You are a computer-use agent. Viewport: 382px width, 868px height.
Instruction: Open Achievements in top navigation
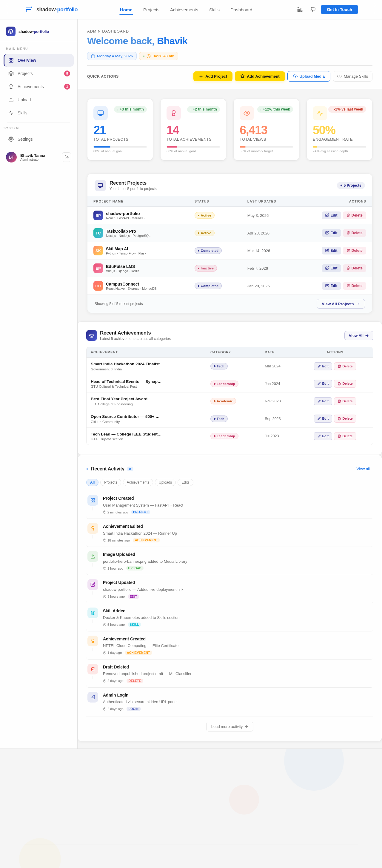[x=184, y=10]
